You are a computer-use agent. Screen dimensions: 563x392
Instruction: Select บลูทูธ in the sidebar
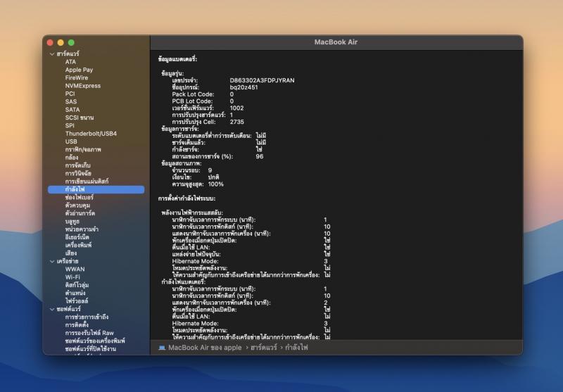click(x=72, y=221)
